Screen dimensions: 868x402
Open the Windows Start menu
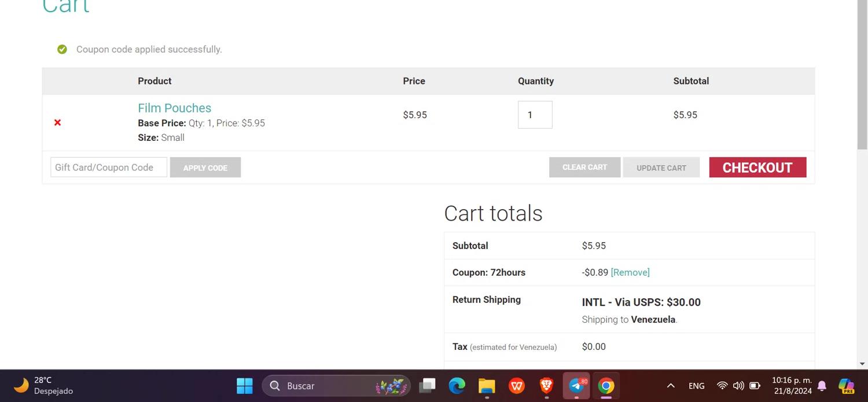click(x=245, y=386)
